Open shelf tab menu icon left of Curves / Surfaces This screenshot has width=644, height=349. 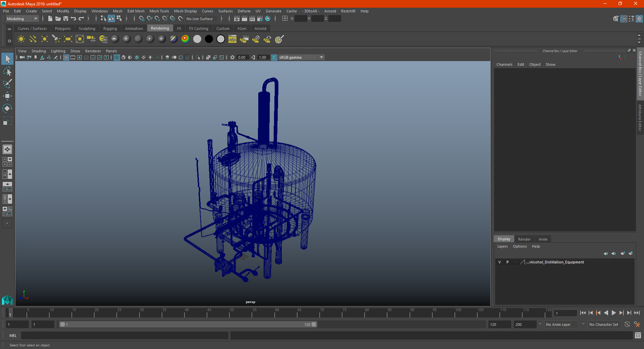[x=9, y=29]
